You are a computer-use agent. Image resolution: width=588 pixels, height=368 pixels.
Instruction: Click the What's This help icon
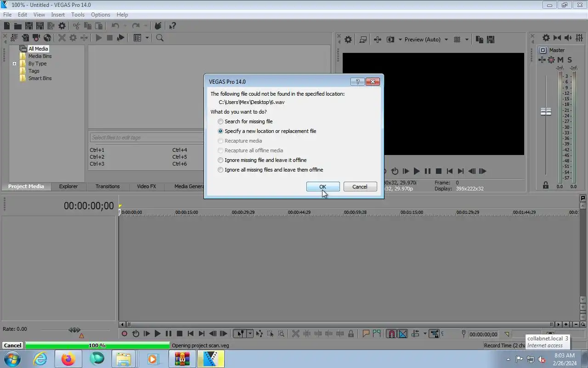[172, 26]
